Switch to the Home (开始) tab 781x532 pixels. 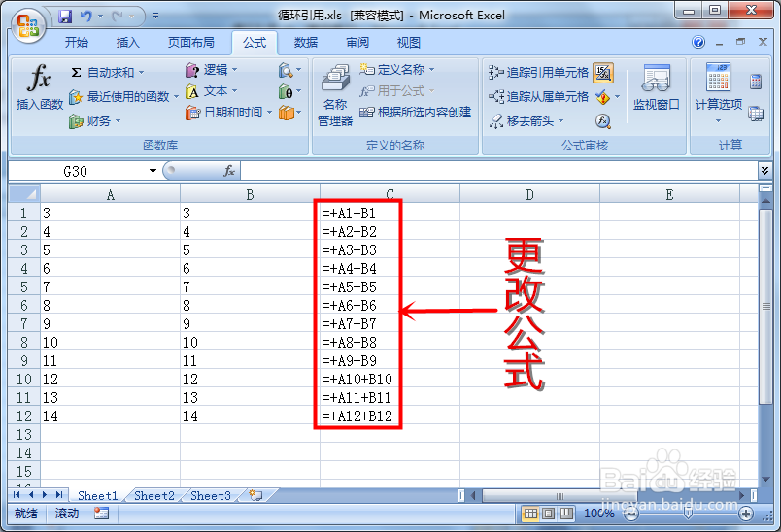pyautogui.click(x=77, y=43)
